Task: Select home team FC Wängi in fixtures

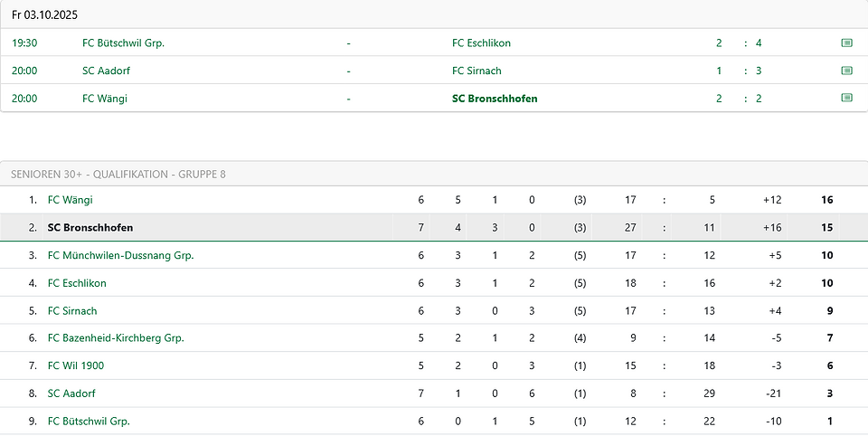Action: click(x=105, y=99)
